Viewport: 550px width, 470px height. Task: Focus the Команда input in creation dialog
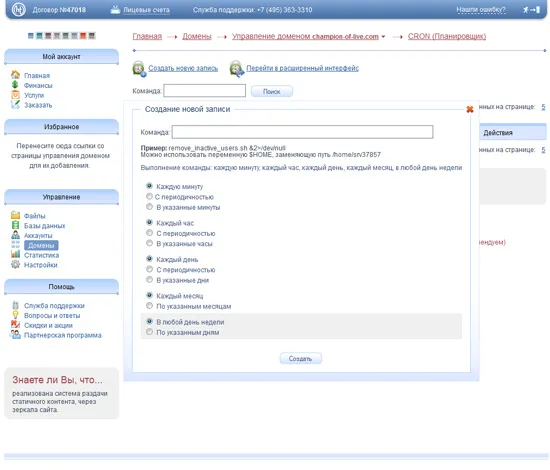pyautogui.click(x=302, y=132)
